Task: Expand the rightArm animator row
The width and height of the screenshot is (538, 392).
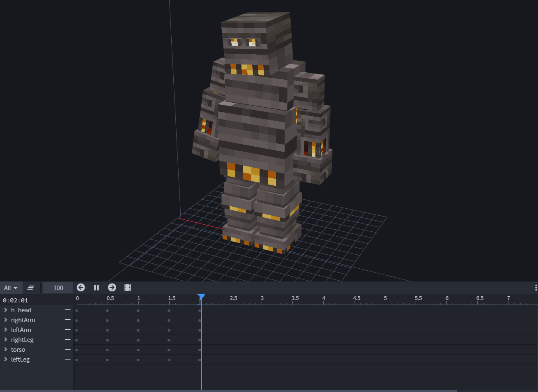Action: tap(5, 320)
